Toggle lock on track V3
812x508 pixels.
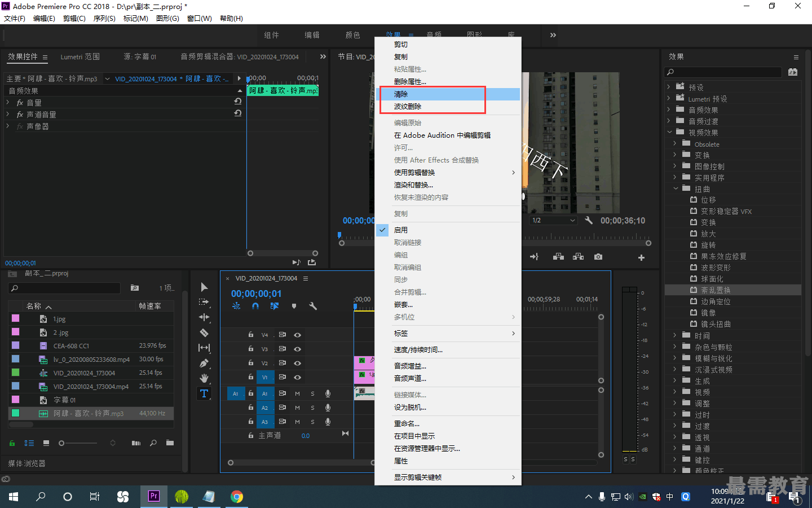click(x=251, y=349)
